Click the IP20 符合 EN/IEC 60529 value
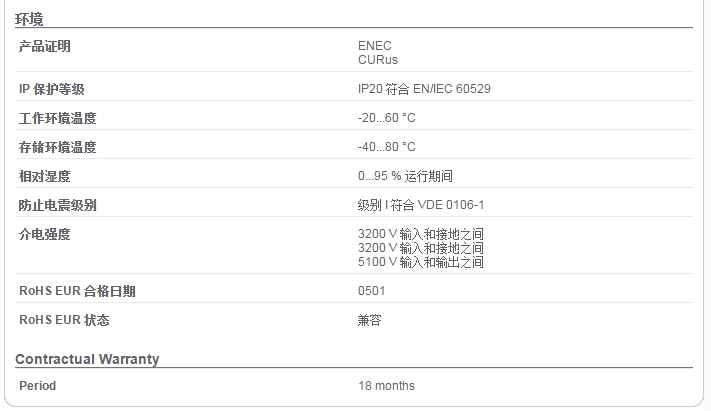 point(424,89)
